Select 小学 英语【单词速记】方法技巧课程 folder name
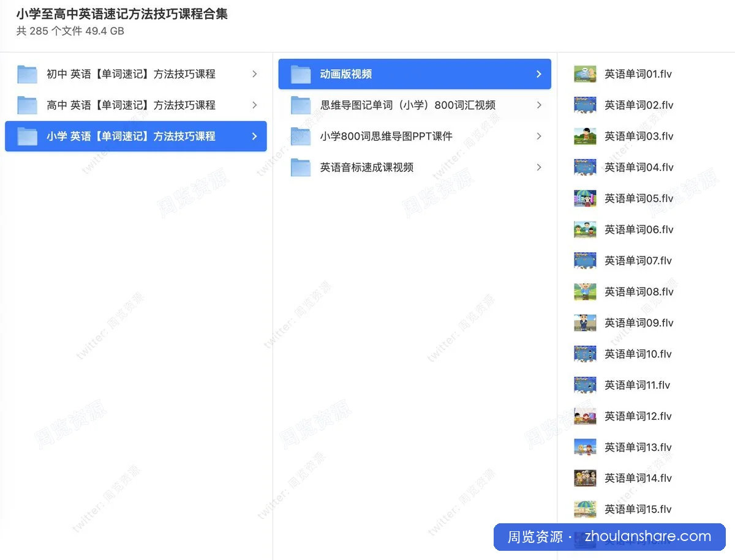Screen dimensions: 735x560 [131, 136]
